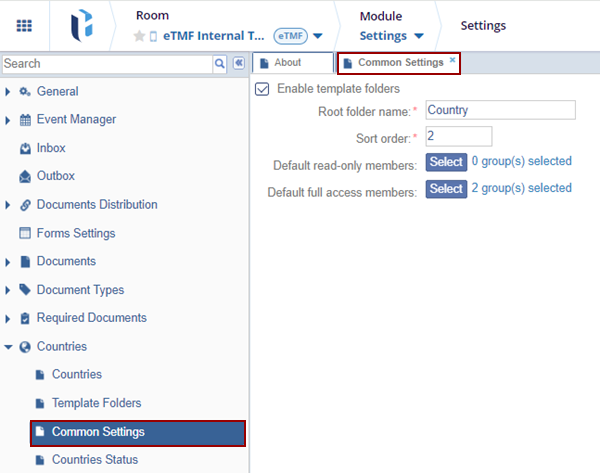Image resolution: width=600 pixels, height=473 pixels.
Task: Open the apps grid launcher icon
Action: [x=24, y=26]
